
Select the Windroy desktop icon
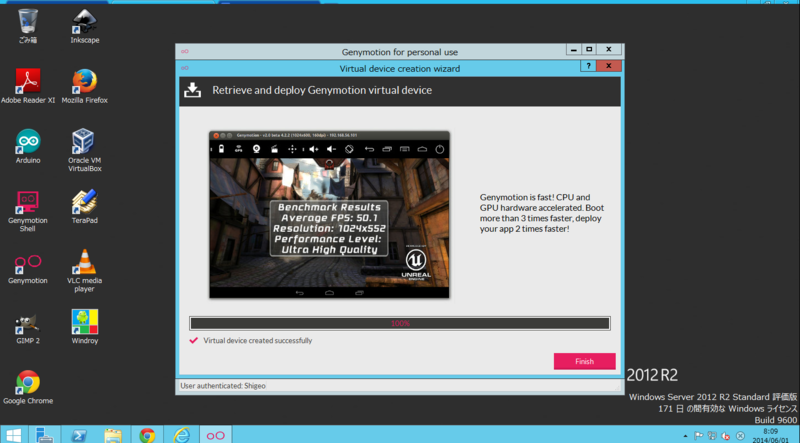coord(85,327)
